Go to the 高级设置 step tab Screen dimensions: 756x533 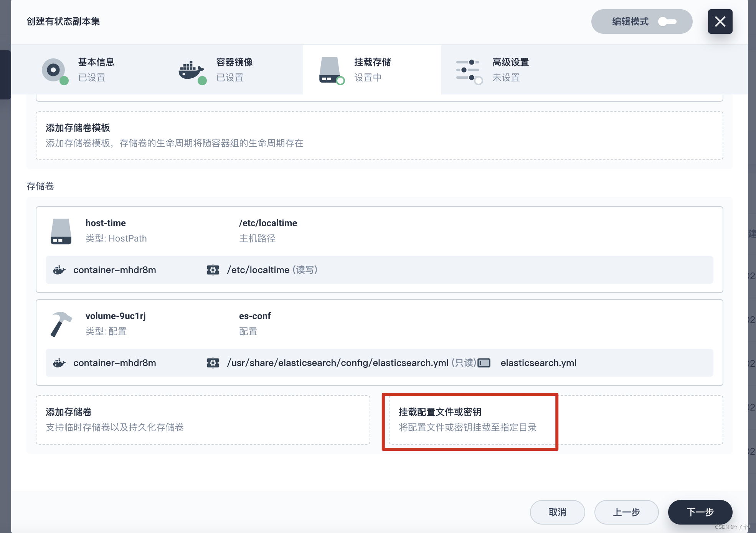pyautogui.click(x=510, y=70)
